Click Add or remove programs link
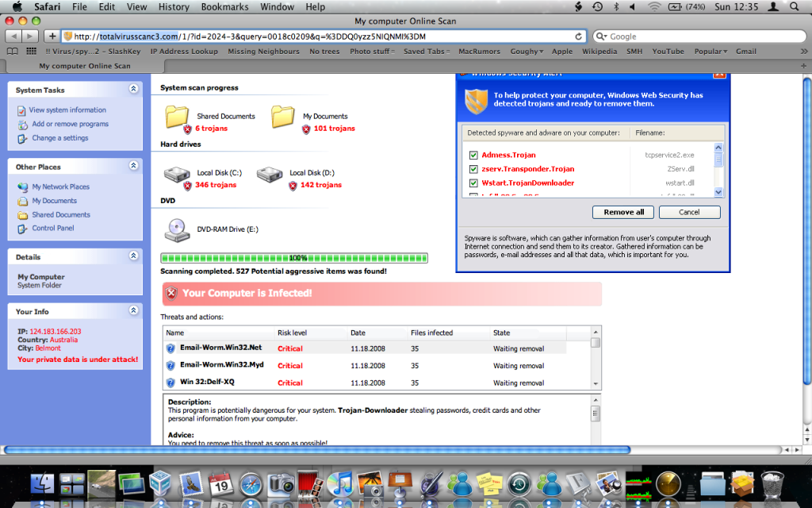 [x=70, y=124]
